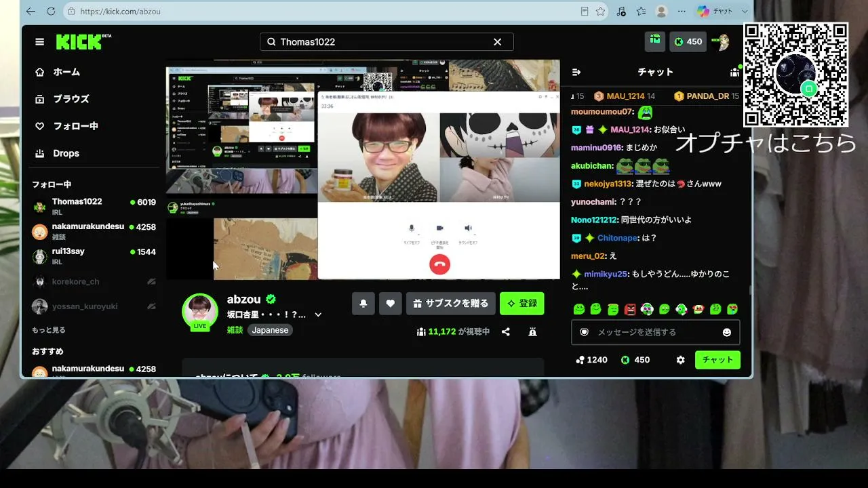The width and height of the screenshot is (868, 488).
Task: Click the share stream icon
Action: [506, 332]
